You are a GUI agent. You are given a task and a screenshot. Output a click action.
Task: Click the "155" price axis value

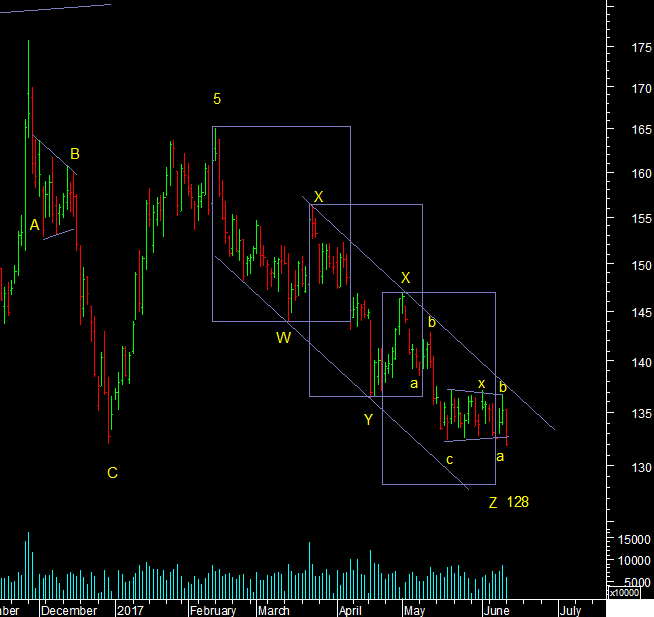(641, 219)
